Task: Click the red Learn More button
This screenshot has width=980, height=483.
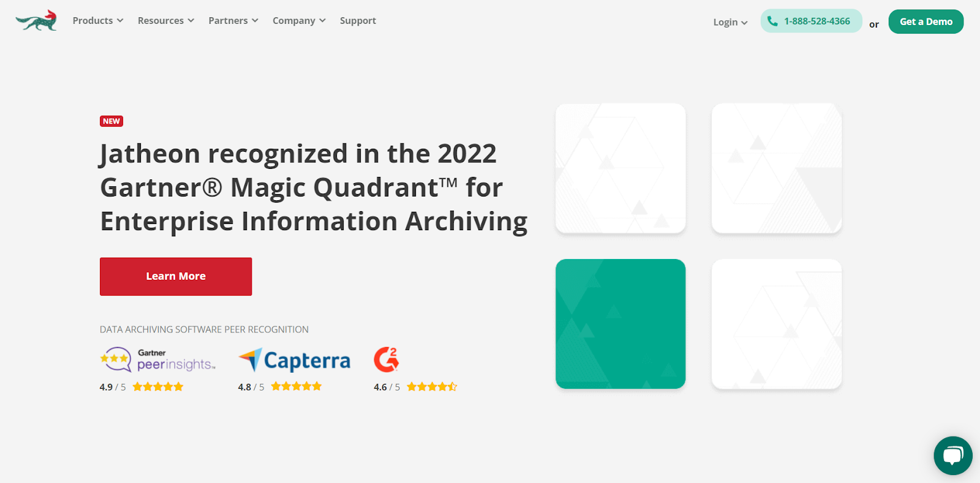Action: point(176,277)
